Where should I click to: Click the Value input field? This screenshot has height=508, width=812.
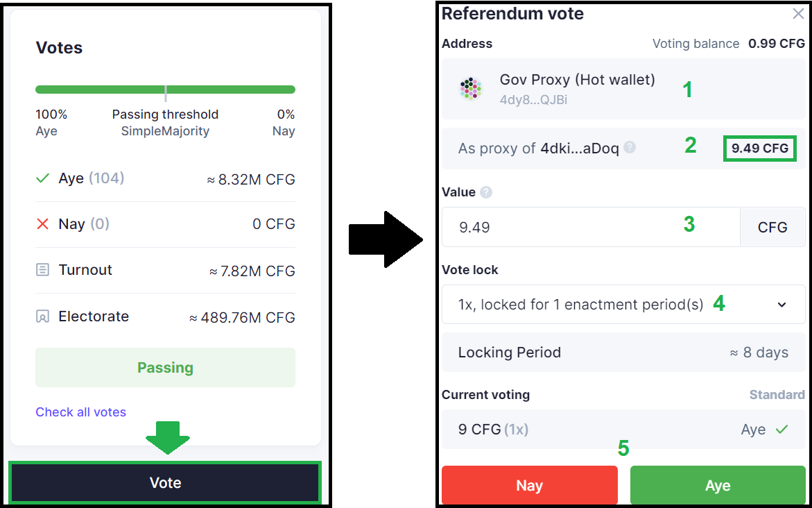(590, 227)
